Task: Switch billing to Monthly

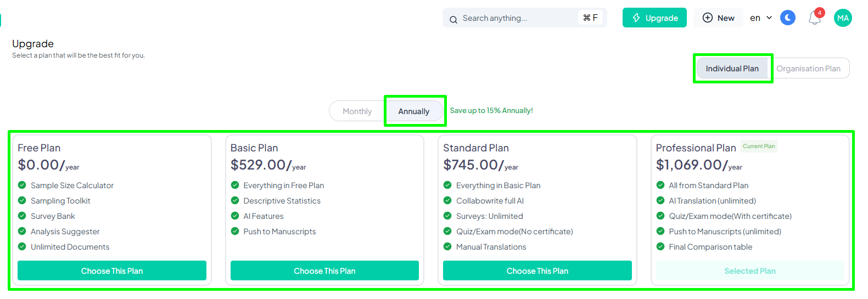Action: [357, 111]
